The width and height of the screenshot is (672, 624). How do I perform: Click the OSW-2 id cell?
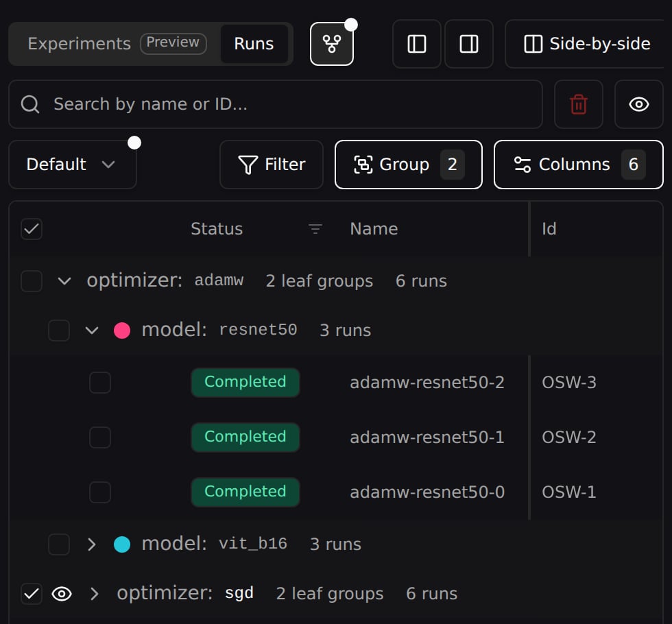pyautogui.click(x=568, y=437)
